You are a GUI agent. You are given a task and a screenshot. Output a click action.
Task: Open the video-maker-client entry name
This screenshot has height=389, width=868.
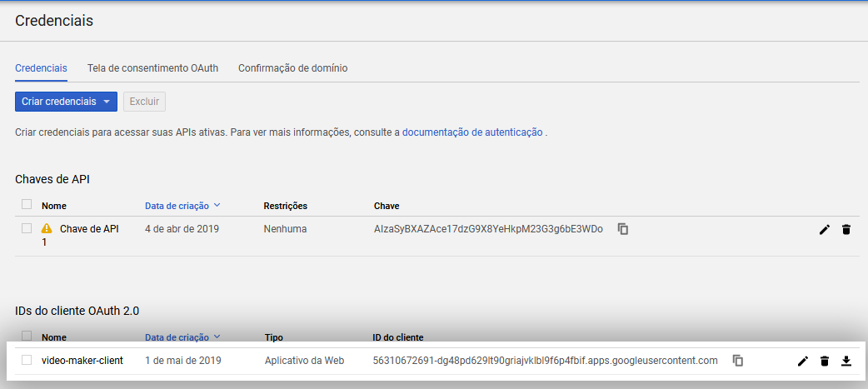coord(82,361)
